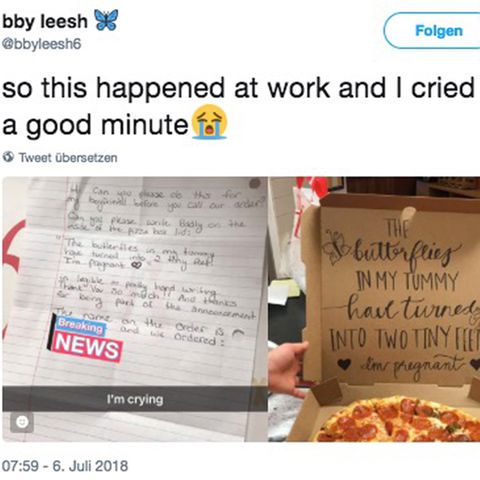This screenshot has height=480, width=480.
Task: Click the black heart left of I'm pregnant
Action: point(344,363)
